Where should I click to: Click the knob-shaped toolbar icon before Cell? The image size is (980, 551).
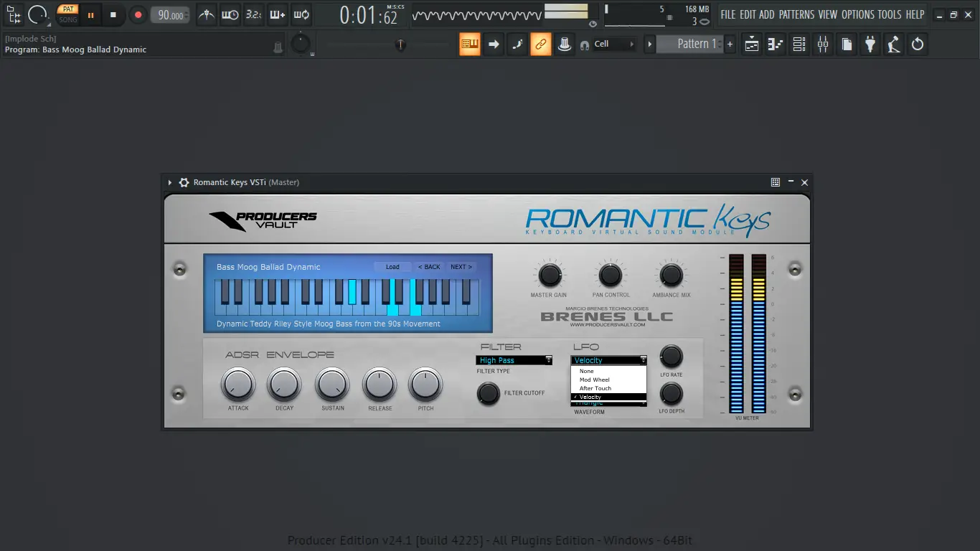[565, 44]
